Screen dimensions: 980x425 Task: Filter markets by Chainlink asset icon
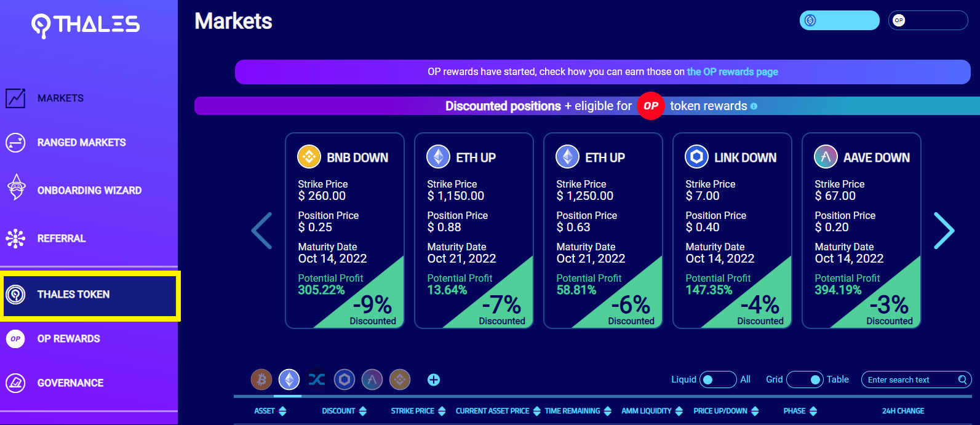click(x=345, y=379)
